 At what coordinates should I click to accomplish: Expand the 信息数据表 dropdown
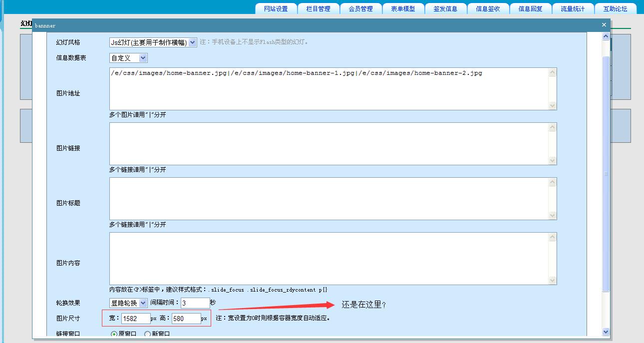(128, 58)
